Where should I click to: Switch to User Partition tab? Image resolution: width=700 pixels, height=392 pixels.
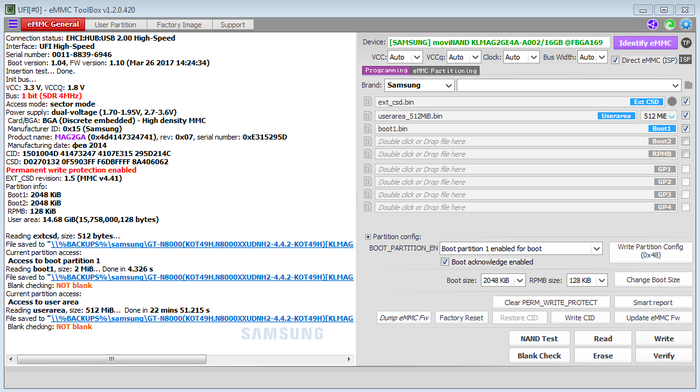115,25
